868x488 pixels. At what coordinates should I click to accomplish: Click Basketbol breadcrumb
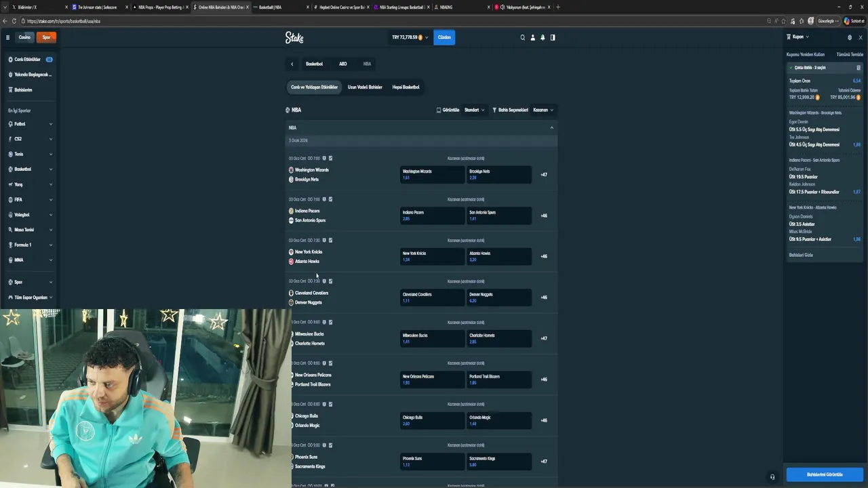point(314,64)
